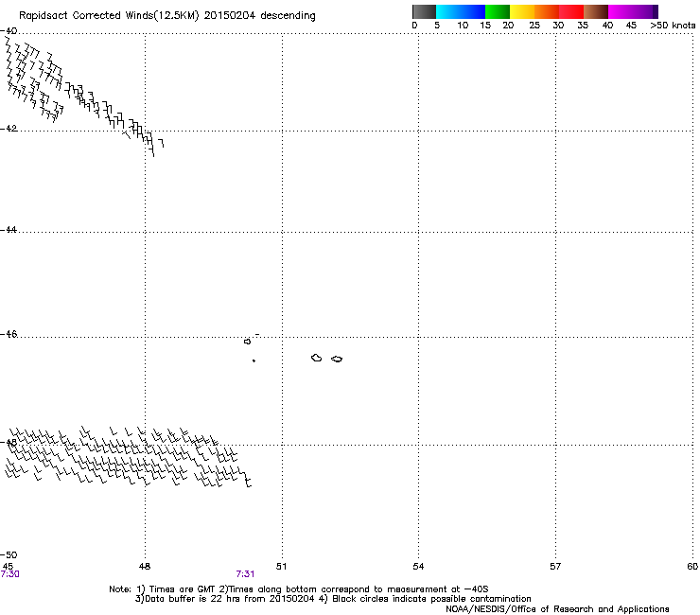Image resolution: width=700 pixels, height=615 pixels.
Task: Click the latitude label '-42'
Action: pyautogui.click(x=9, y=129)
